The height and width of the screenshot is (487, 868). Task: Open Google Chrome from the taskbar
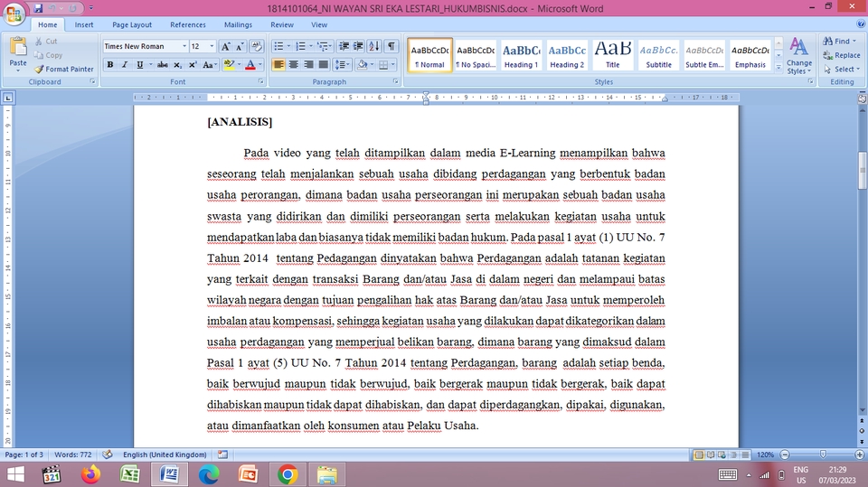point(288,475)
